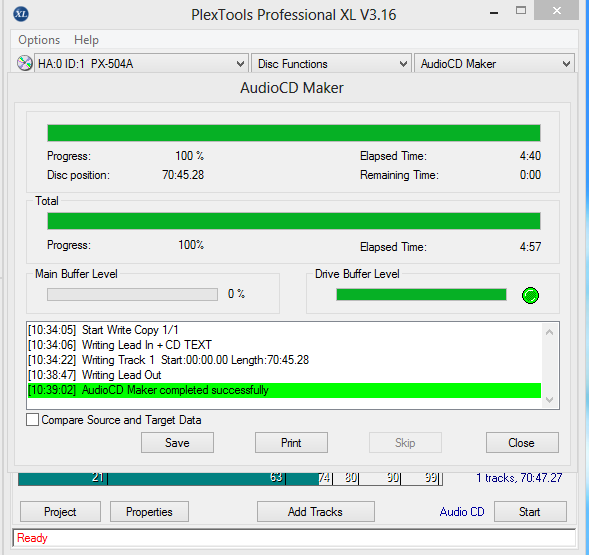Close the PlexTools window
589x555 pixels.
557,10
